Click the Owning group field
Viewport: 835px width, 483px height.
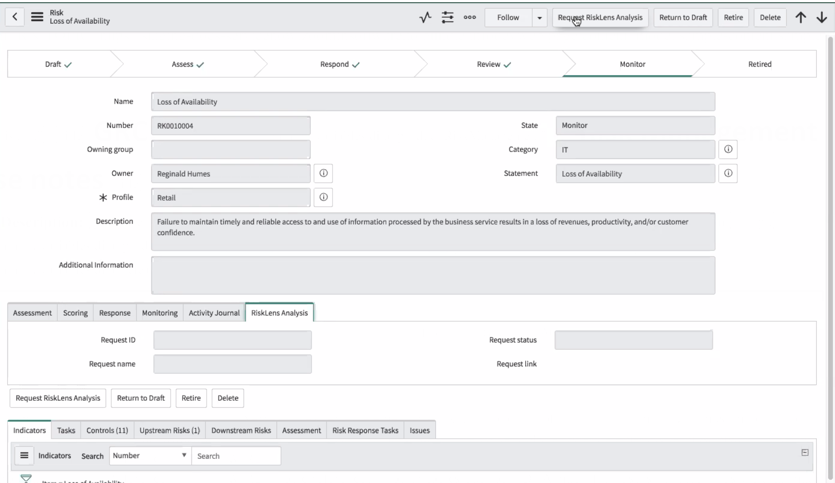click(231, 150)
